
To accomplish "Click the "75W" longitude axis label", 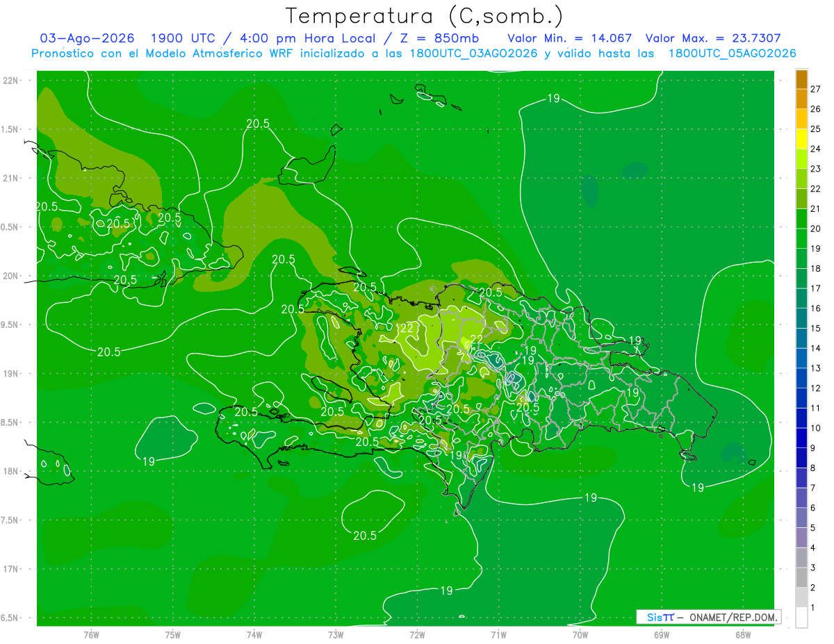I will coord(173,635).
